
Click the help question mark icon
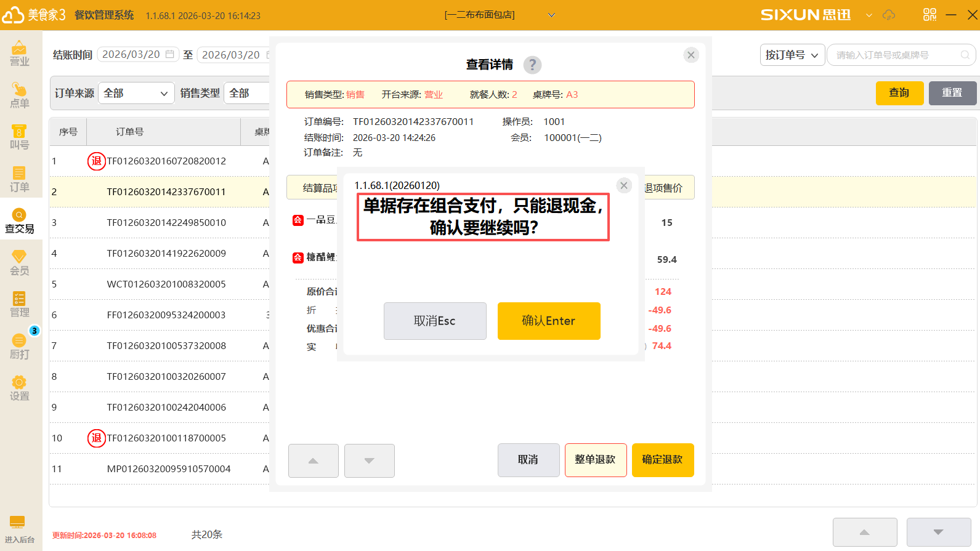[x=532, y=65]
